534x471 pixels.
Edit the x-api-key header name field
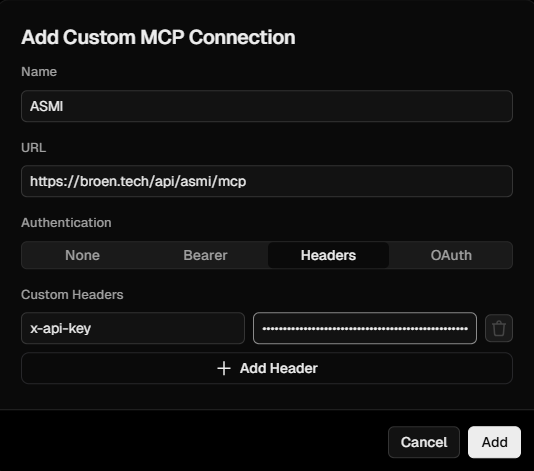[x=133, y=328]
